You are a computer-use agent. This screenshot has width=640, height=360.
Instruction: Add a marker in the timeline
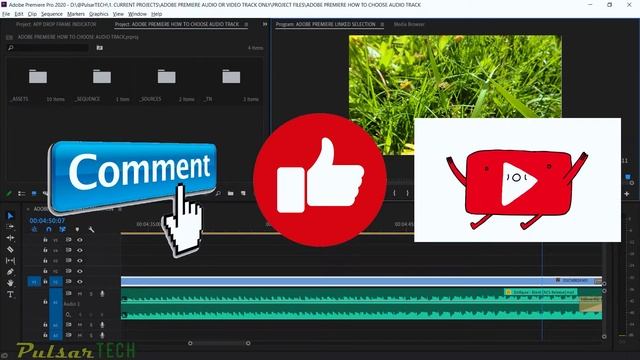tap(77, 230)
